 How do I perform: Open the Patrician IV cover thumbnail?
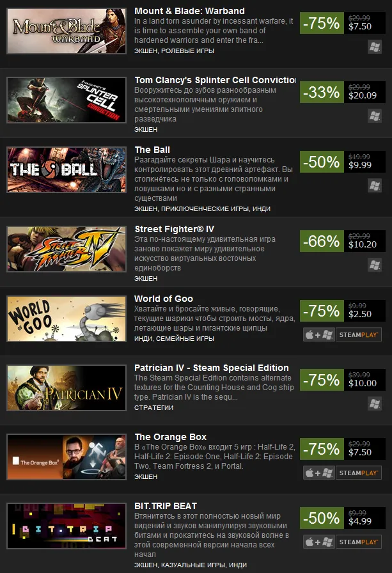[67, 388]
